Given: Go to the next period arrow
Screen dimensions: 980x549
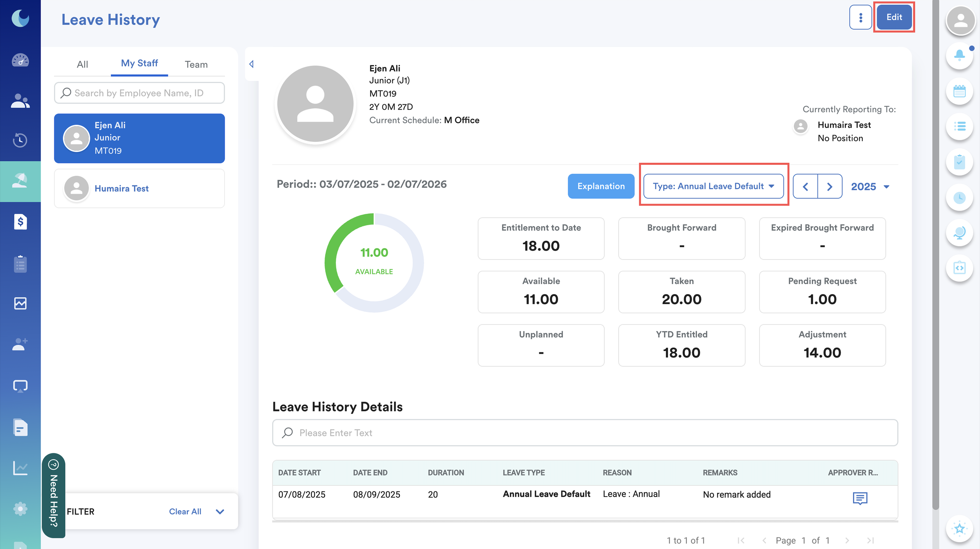Looking at the screenshot, I should coord(829,187).
